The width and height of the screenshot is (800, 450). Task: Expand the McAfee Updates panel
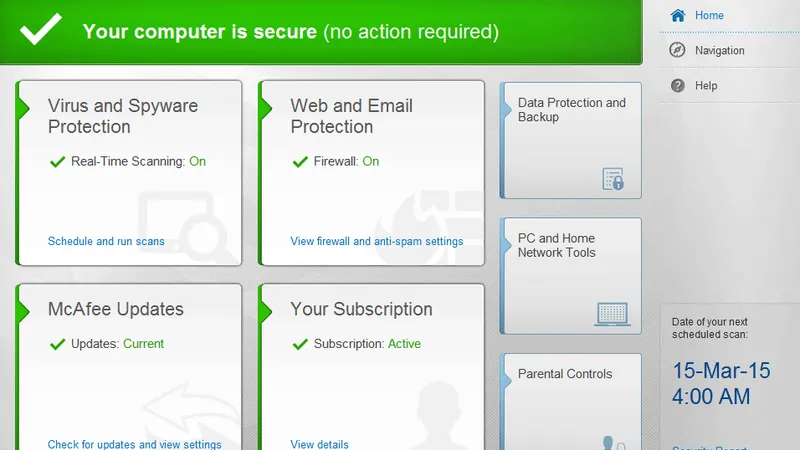116,310
